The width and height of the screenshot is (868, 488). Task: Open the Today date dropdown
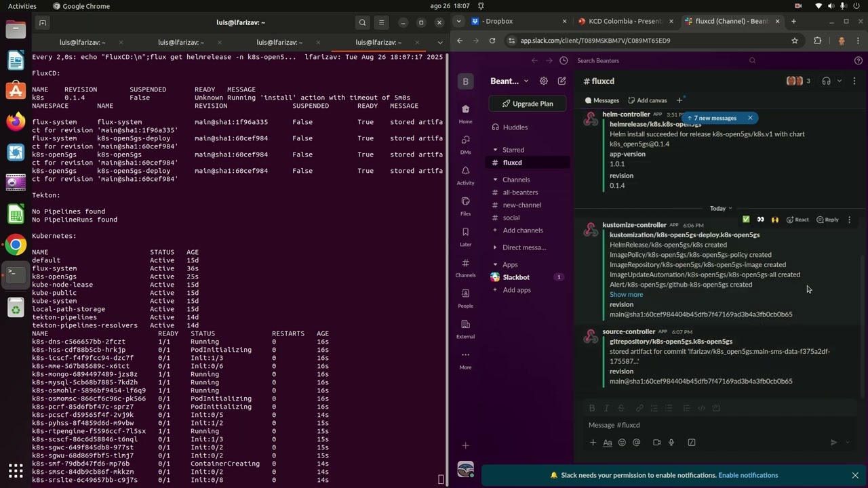pos(721,208)
